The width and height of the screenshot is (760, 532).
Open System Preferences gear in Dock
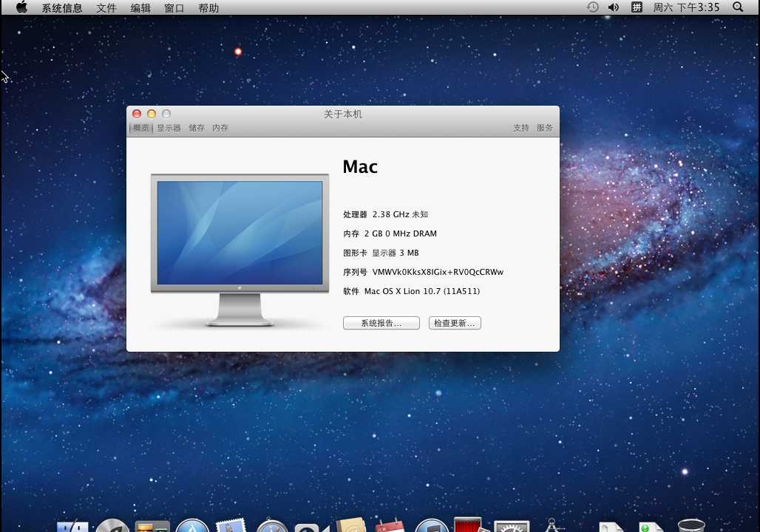(512, 526)
